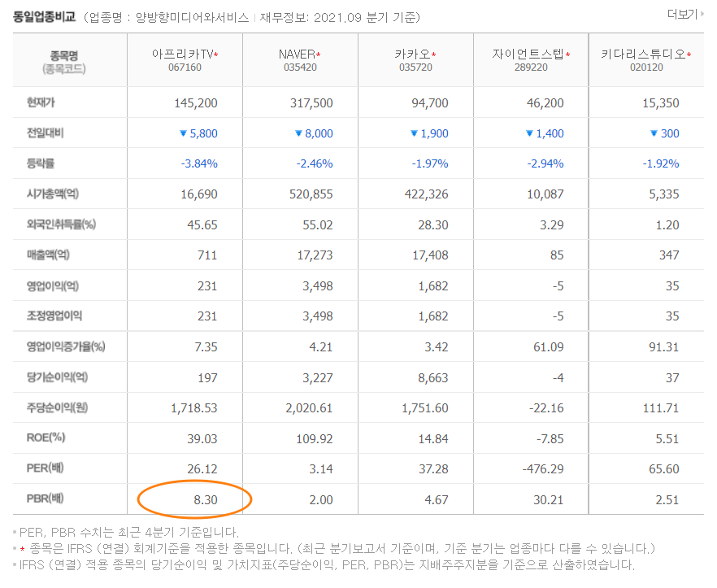The height and width of the screenshot is (588, 717).
Task: Click the 8,000 price change value
Action: click(319, 133)
